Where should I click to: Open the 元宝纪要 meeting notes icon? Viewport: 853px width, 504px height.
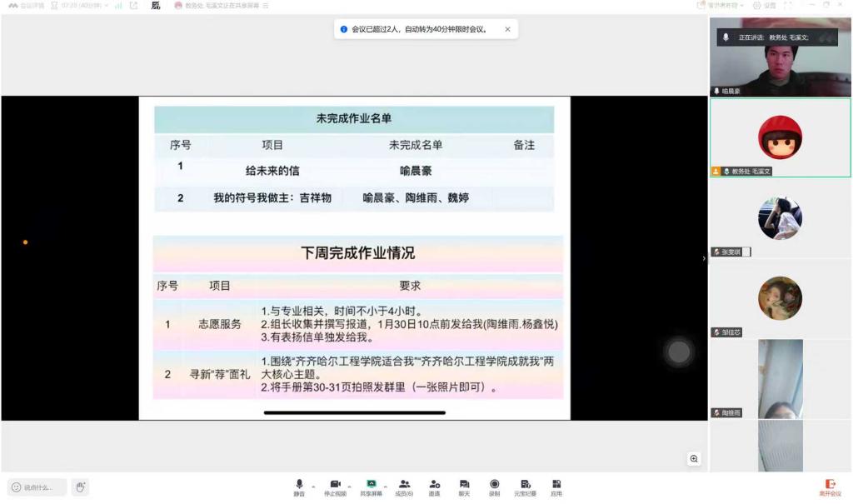point(525,485)
